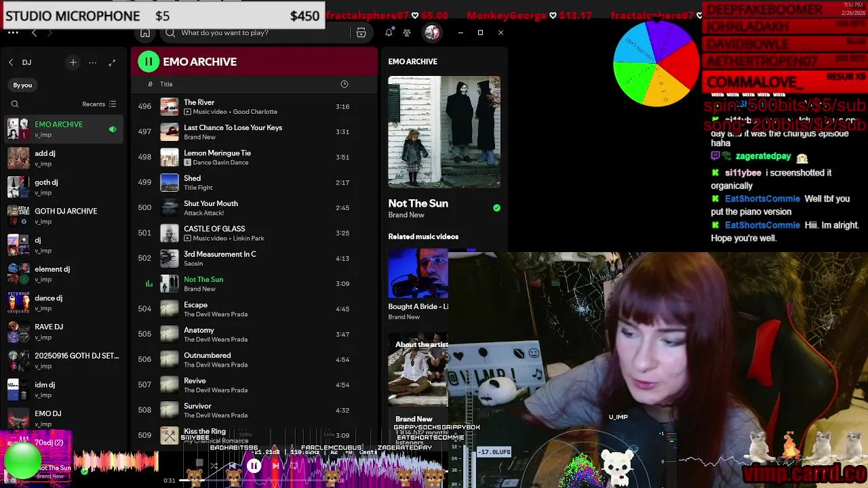Screen dimensions: 868x488
Task: Sort tracks by duration clock icon
Action: tap(344, 84)
